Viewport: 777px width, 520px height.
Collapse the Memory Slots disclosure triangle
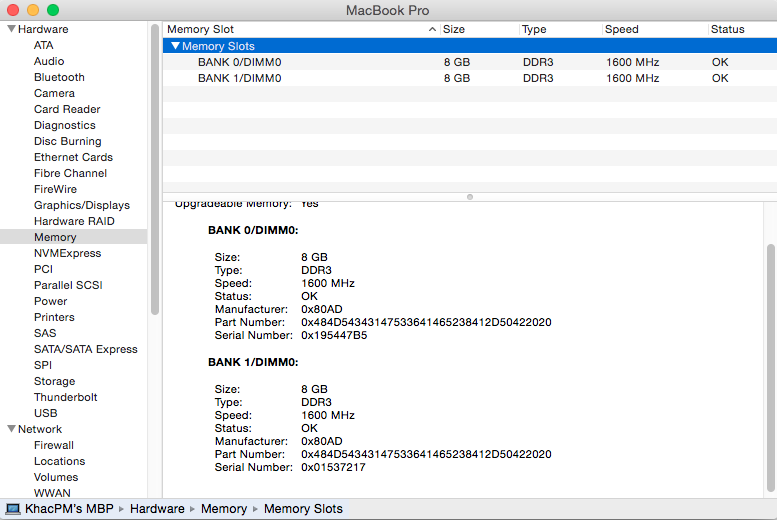click(175, 46)
